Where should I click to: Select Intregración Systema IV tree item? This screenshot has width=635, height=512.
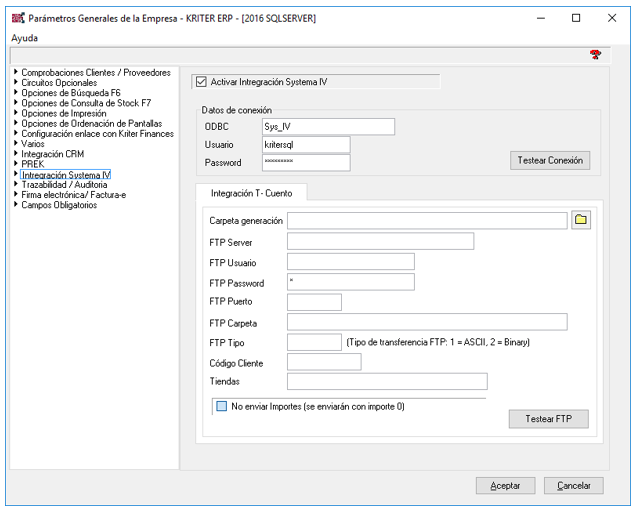click(66, 175)
